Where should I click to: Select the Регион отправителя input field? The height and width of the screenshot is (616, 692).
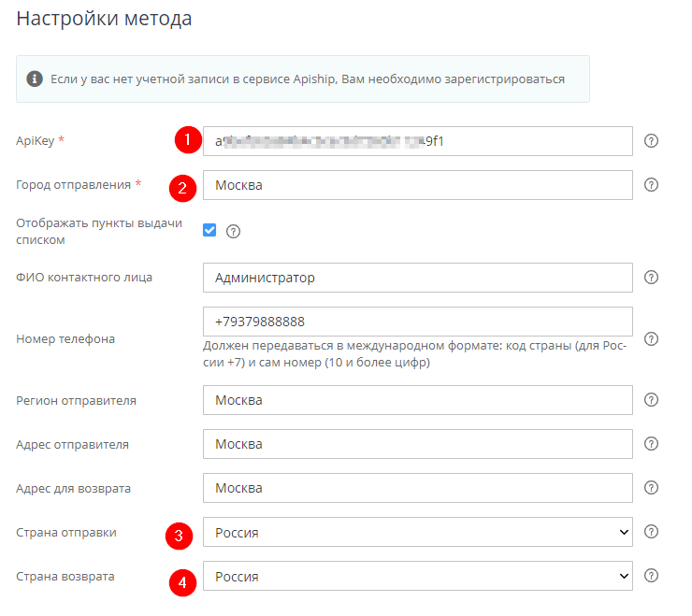(418, 400)
